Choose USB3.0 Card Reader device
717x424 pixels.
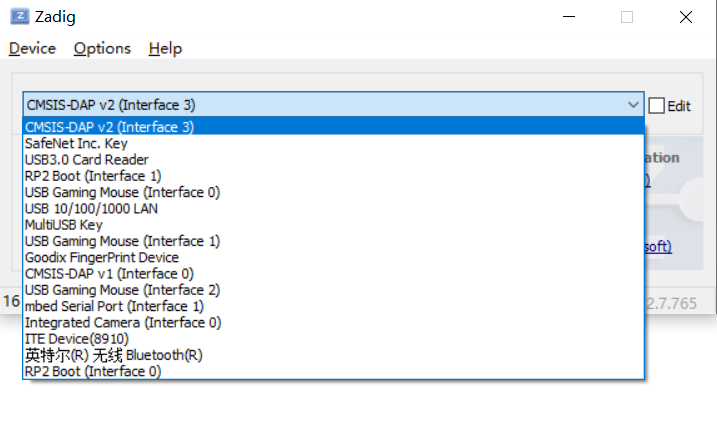[333, 160]
